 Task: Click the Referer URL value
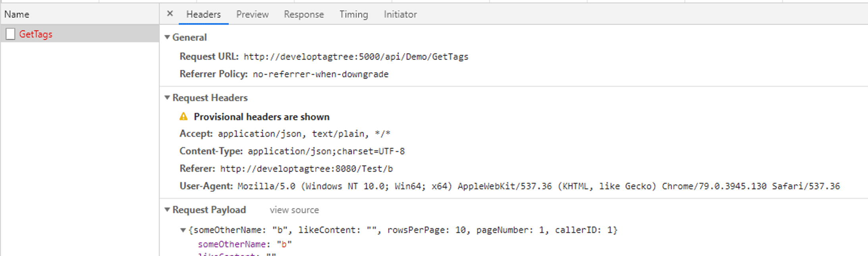click(307, 169)
